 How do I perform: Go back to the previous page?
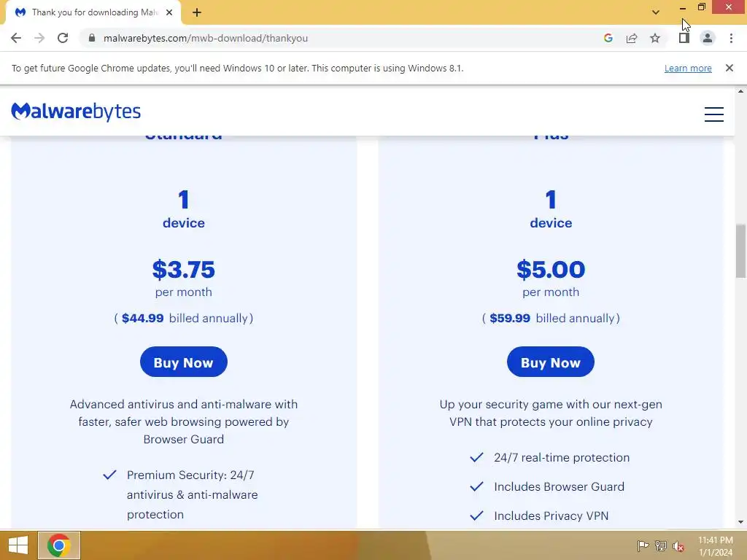16,38
